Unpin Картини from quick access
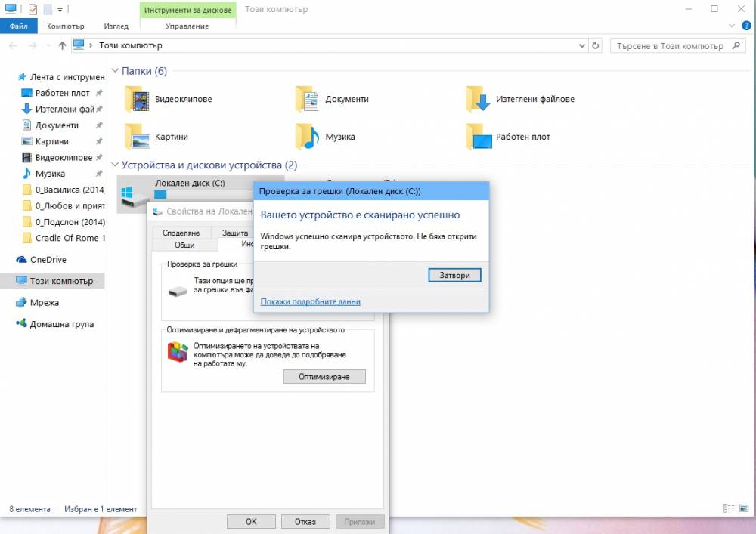This screenshot has height=534, width=756. [x=99, y=141]
